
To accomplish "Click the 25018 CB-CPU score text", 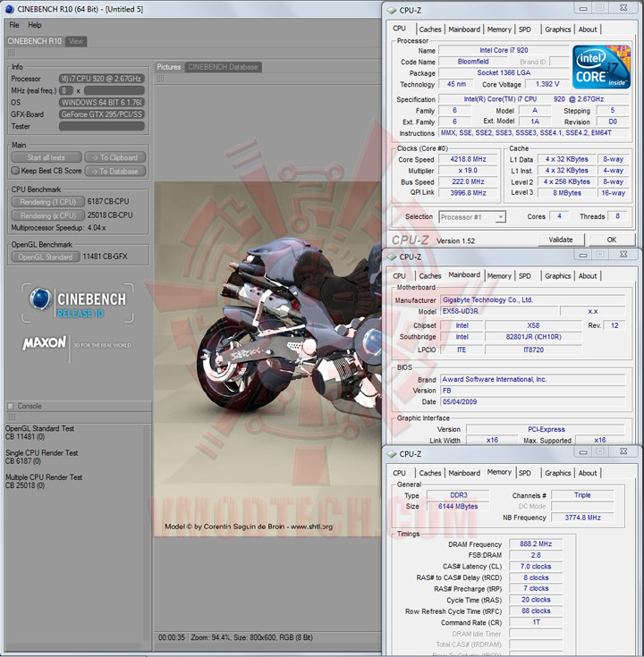I will (x=110, y=215).
